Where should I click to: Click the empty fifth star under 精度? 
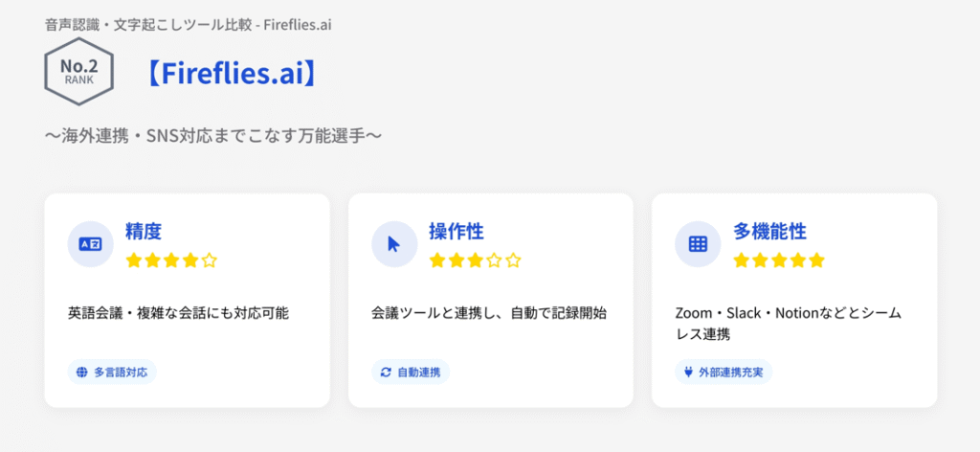[x=210, y=260]
